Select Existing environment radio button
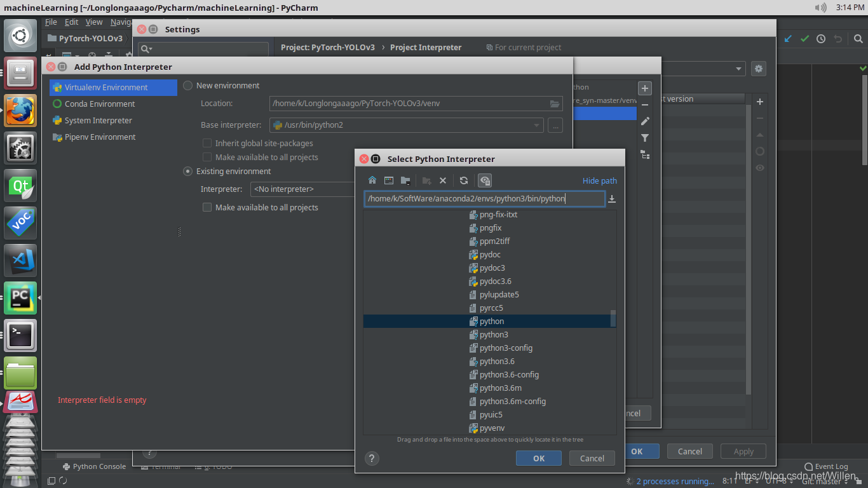The image size is (868, 488). tap(188, 172)
